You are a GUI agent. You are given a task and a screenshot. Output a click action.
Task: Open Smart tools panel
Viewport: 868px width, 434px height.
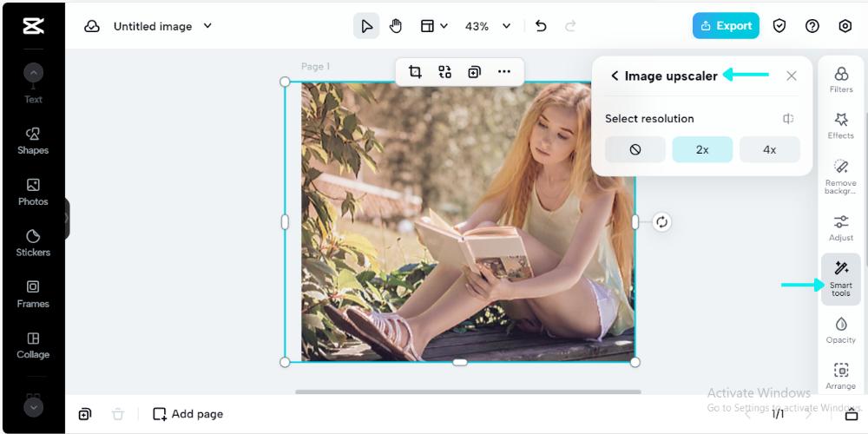click(x=841, y=279)
